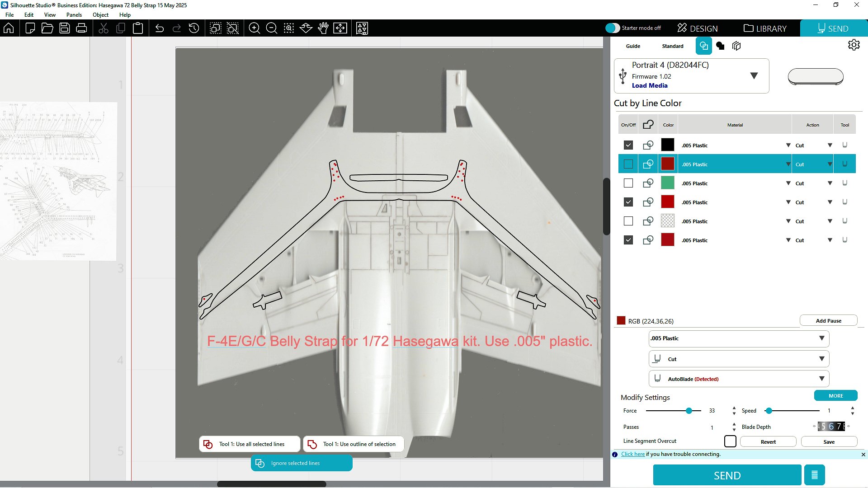Image resolution: width=868 pixels, height=488 pixels.
Task: Adjust the Speed slider handle
Action: tap(769, 411)
